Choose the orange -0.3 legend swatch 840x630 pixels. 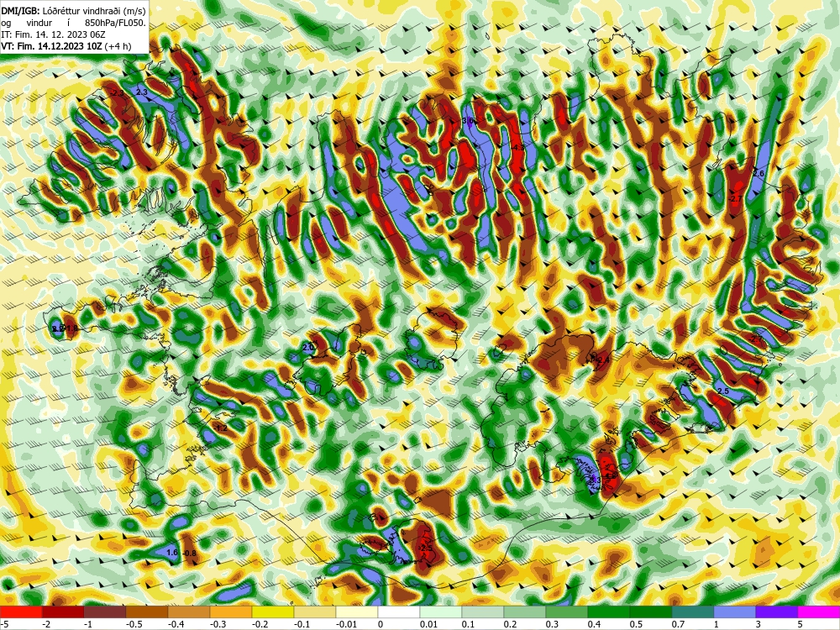(231, 612)
